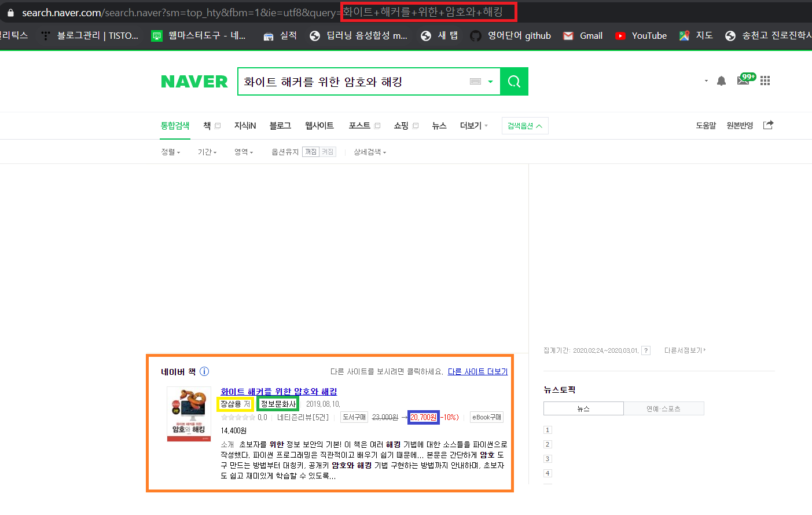The width and height of the screenshot is (812, 515).
Task: Select the 통합검색 tab
Action: pos(175,126)
